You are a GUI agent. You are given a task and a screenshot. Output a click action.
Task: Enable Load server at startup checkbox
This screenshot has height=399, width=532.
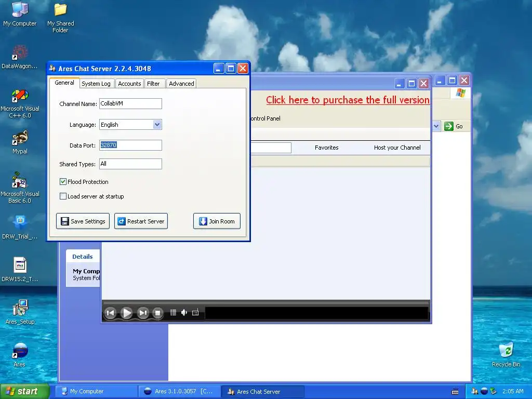click(63, 196)
